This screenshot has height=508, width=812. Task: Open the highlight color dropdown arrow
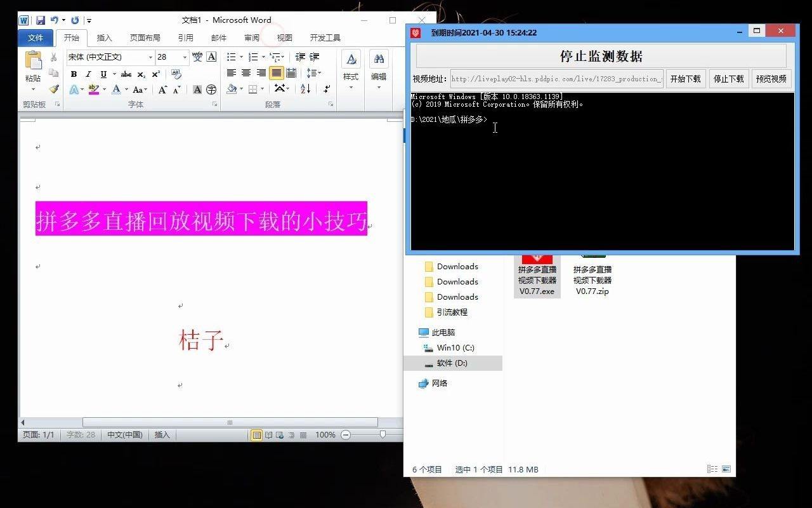(105, 90)
